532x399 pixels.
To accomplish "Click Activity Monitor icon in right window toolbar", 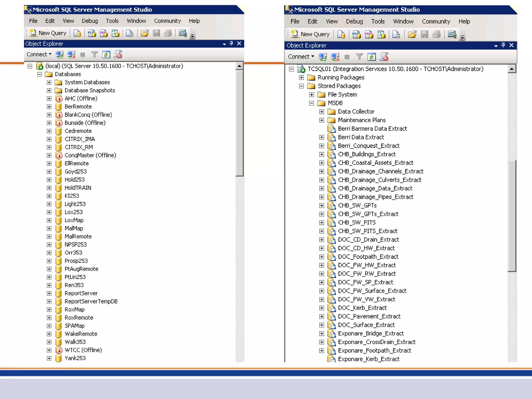I will pos(452,34).
